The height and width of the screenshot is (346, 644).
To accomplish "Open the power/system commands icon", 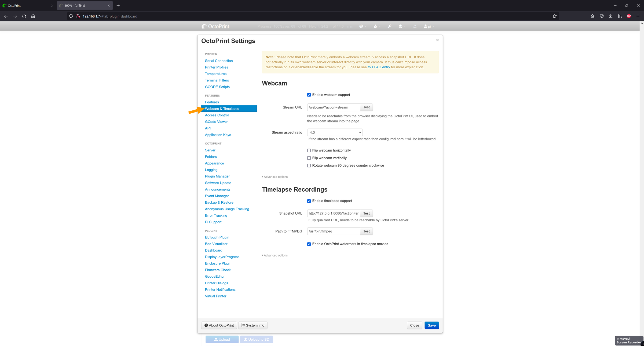I will point(401,26).
